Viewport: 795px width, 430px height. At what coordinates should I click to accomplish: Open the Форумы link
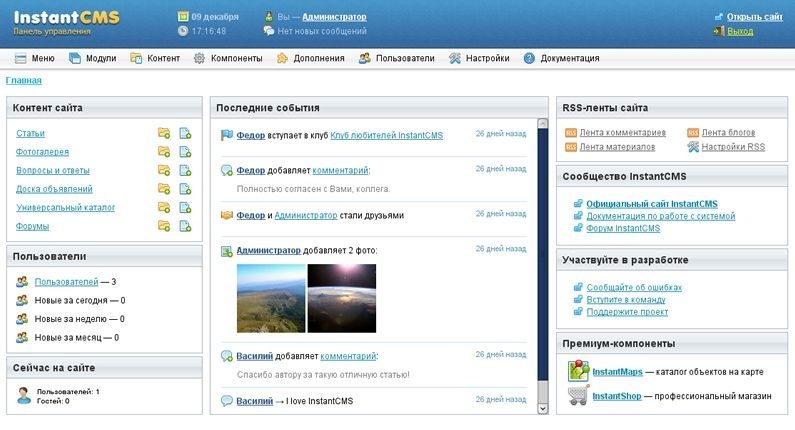click(32, 226)
